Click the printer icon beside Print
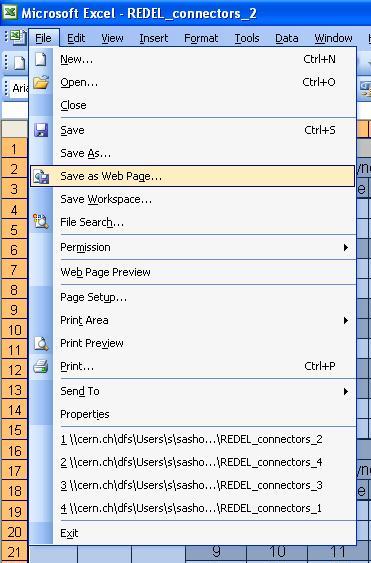371x563 pixels. point(41,366)
